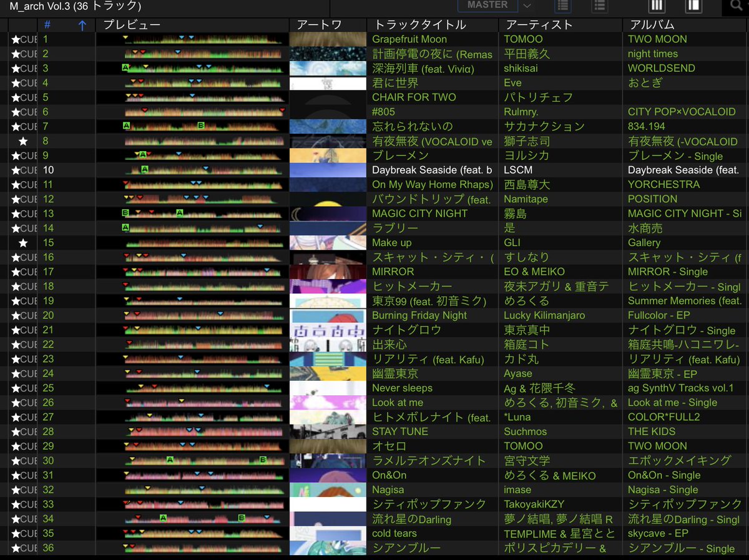Select track title MIRROR
749x560 pixels.
coord(393,272)
